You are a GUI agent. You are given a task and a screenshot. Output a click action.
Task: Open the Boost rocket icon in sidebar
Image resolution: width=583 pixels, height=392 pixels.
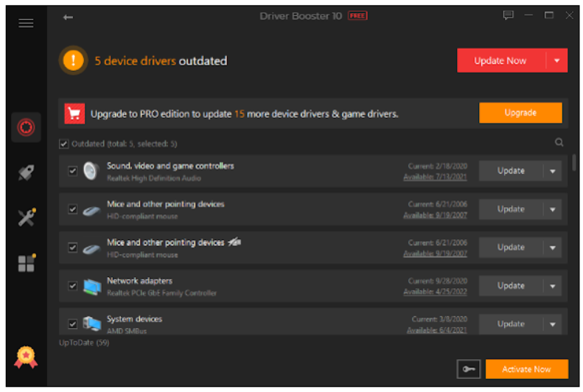click(26, 172)
